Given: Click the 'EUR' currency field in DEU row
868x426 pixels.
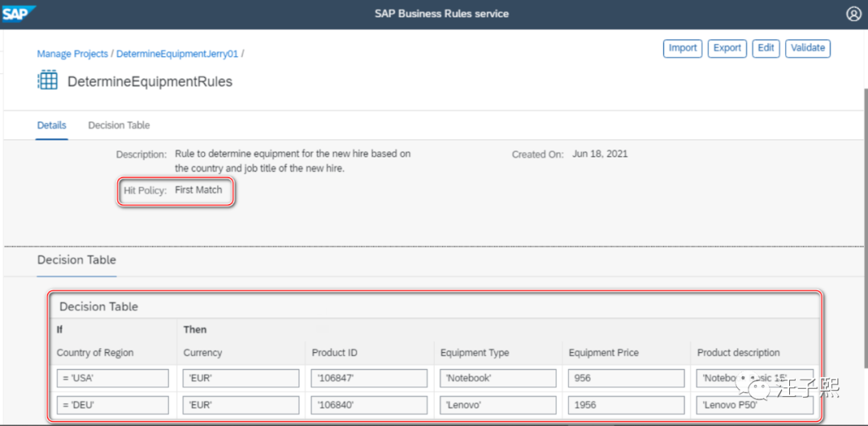Looking at the screenshot, I should click(x=240, y=405).
